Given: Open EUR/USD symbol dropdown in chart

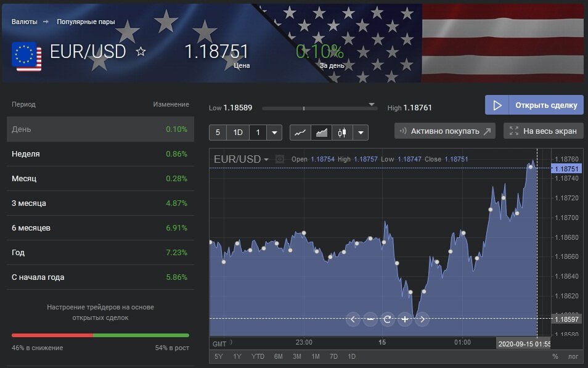Looking at the screenshot, I should [x=241, y=159].
